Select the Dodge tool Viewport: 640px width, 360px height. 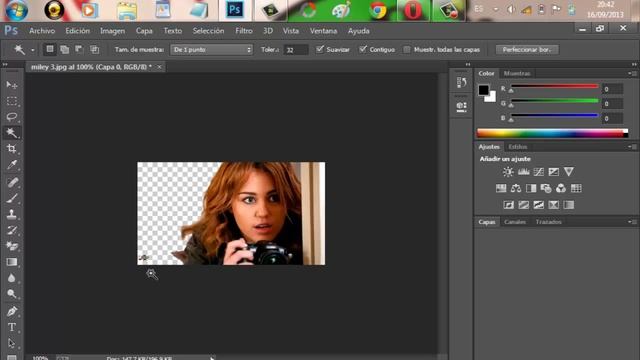click(x=11, y=294)
